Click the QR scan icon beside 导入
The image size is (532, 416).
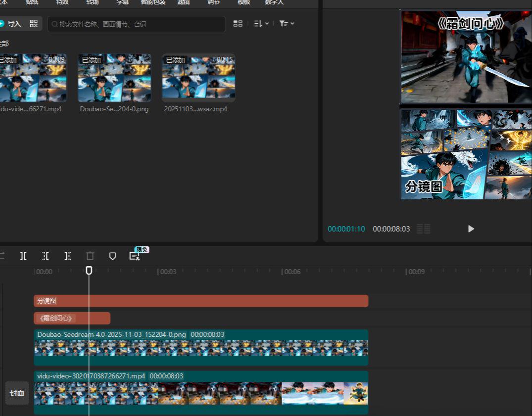34,24
